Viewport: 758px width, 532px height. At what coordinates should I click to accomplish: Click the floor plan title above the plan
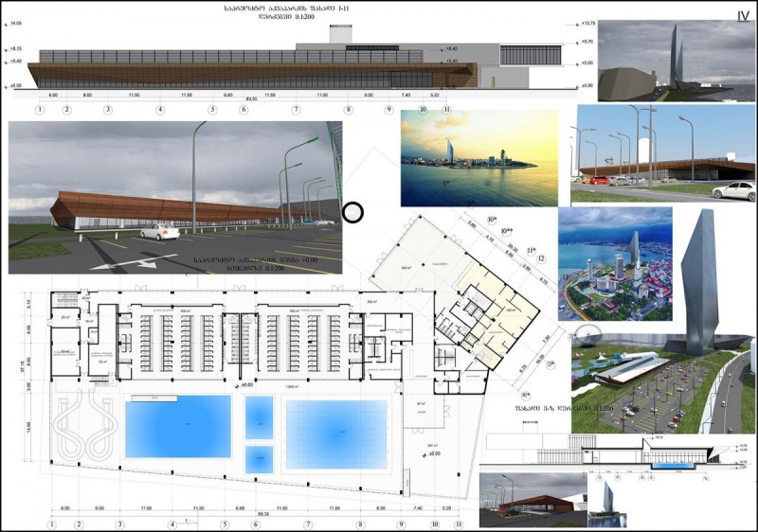click(235, 262)
